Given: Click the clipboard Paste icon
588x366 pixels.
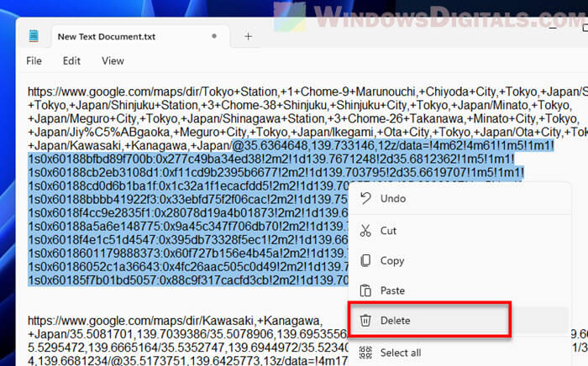Looking at the screenshot, I should point(365,290).
